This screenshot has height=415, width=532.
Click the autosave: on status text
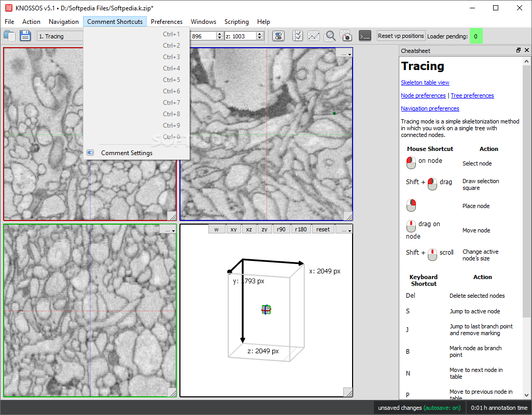coord(442,408)
